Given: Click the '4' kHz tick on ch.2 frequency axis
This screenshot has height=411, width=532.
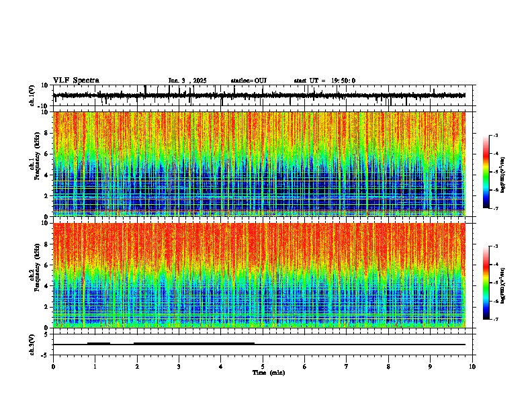Looking at the screenshot, I should 46,286.
